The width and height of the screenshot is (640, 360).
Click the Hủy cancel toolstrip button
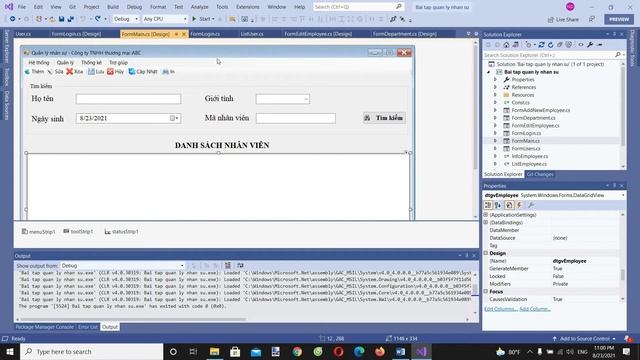116,71
